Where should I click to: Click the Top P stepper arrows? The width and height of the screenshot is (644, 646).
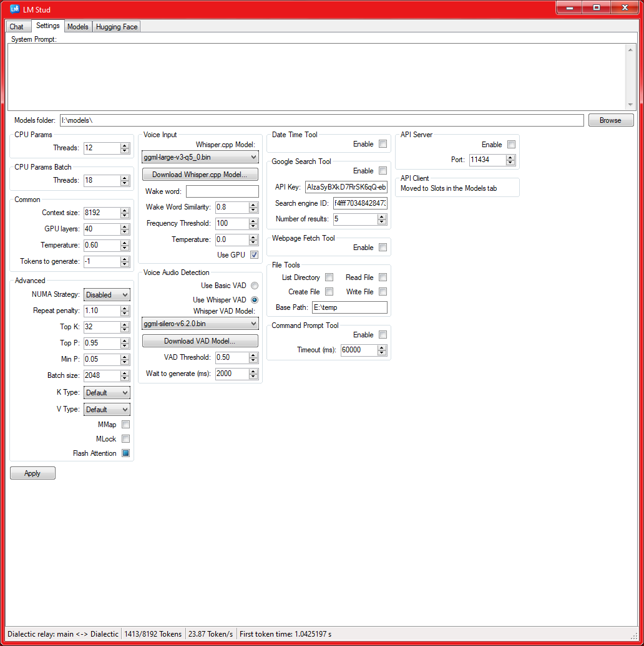[125, 343]
